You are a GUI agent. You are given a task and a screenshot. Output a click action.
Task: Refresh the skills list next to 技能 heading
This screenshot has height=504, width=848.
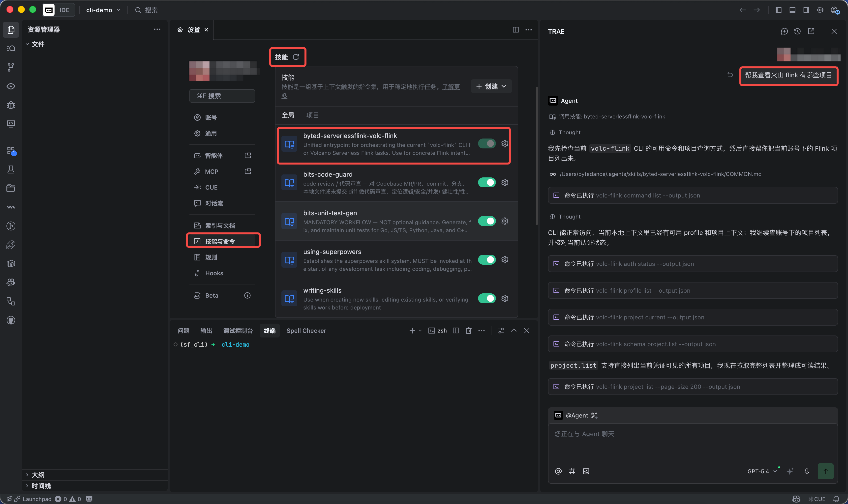click(296, 57)
